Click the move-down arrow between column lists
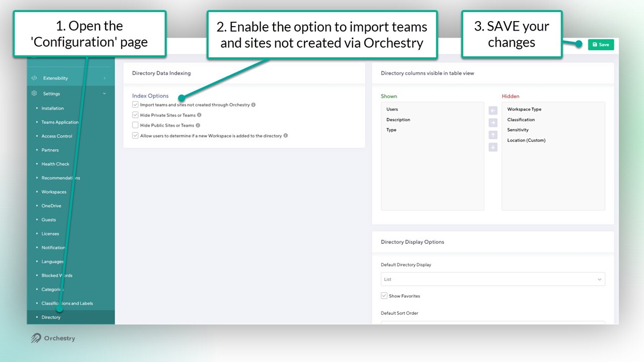The width and height of the screenshot is (644, 362). (x=493, y=147)
